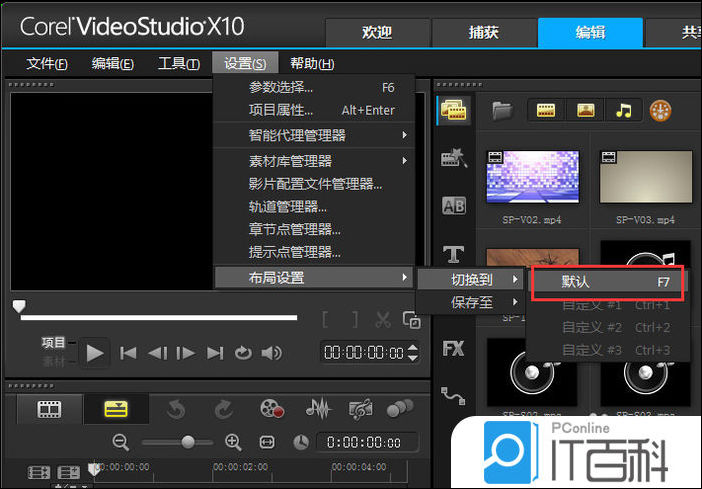Screen dimensions: 702x489
Task: Open the Auto Music icon
Action: (x=360, y=408)
